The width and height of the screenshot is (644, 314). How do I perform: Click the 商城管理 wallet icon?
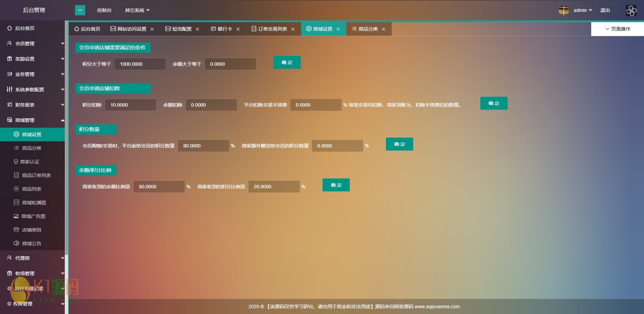10,120
